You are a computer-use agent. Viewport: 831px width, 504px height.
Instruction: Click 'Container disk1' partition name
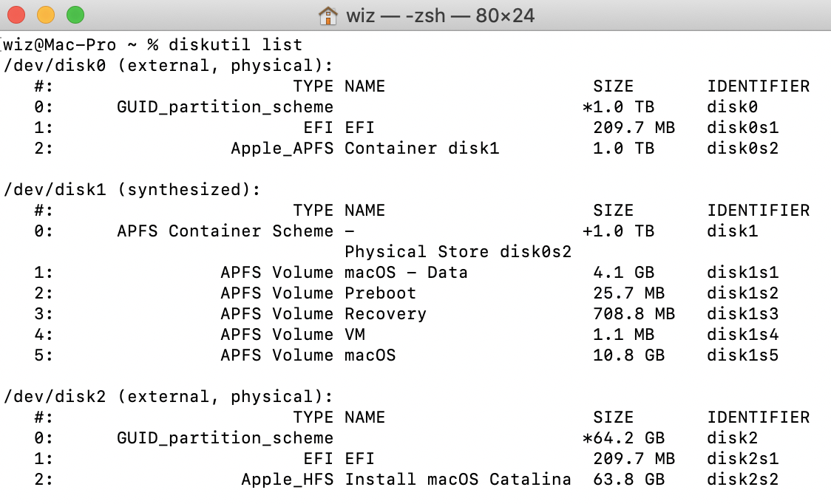422,149
